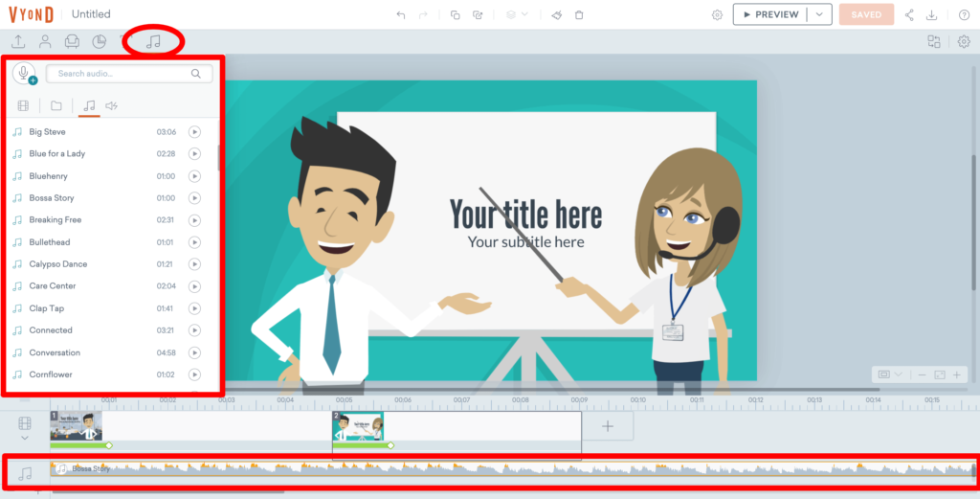Click the microphone add-voice button

point(24,74)
